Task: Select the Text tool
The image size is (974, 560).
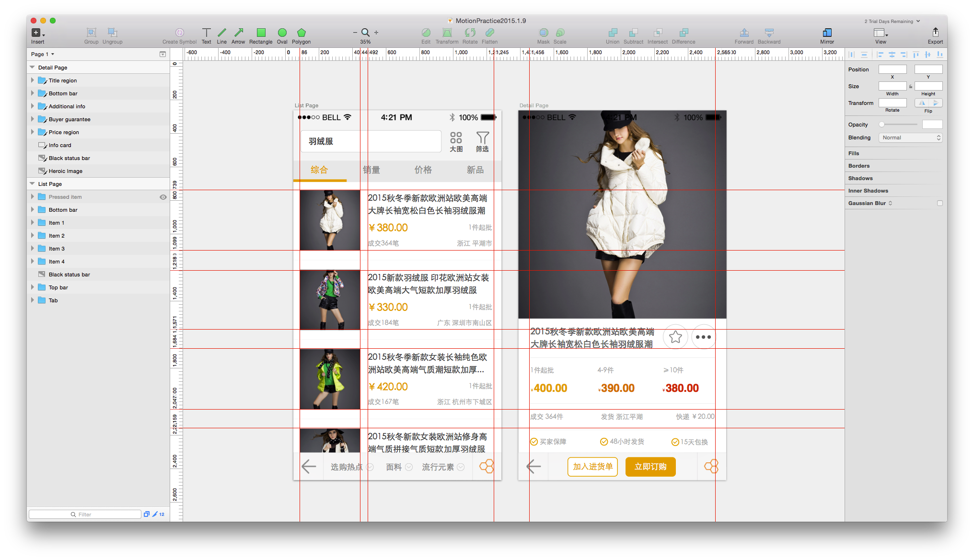Action: click(x=206, y=35)
